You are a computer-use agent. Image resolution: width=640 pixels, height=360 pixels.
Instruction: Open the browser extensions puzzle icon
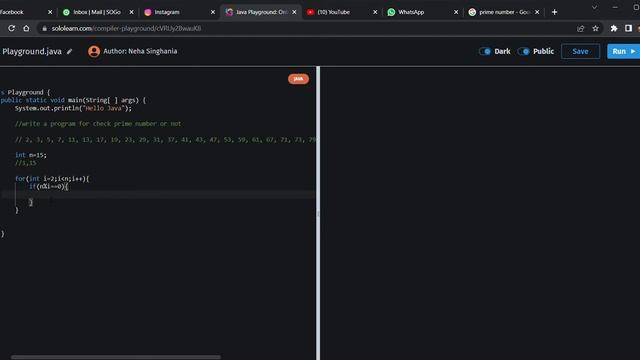click(614, 28)
